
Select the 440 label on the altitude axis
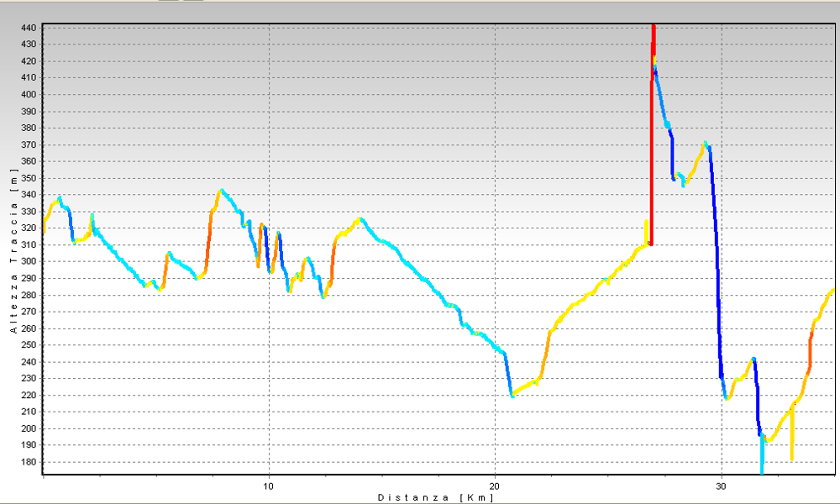pos(28,28)
